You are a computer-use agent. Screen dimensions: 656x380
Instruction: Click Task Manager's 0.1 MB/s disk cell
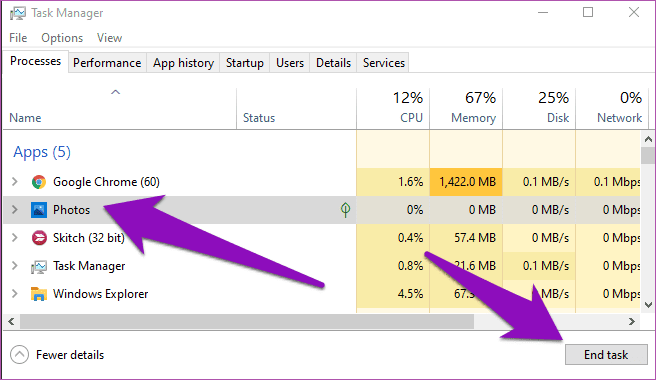click(539, 266)
